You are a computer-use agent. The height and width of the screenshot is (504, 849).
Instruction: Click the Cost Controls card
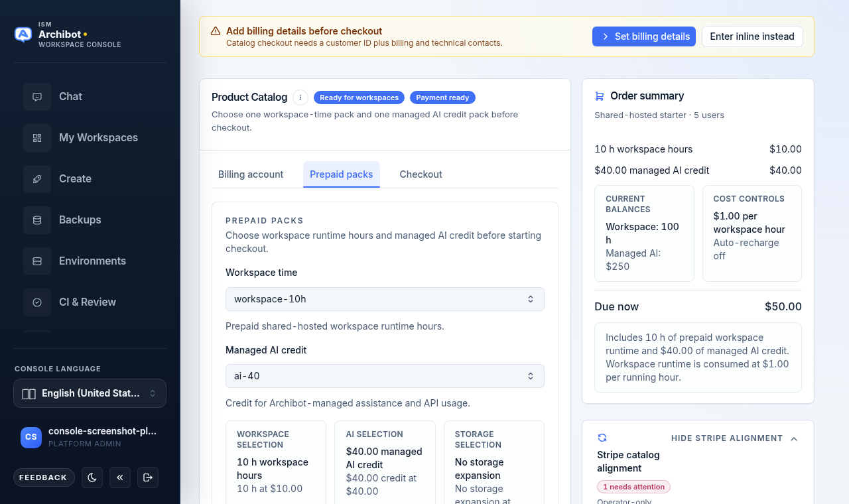point(752,233)
